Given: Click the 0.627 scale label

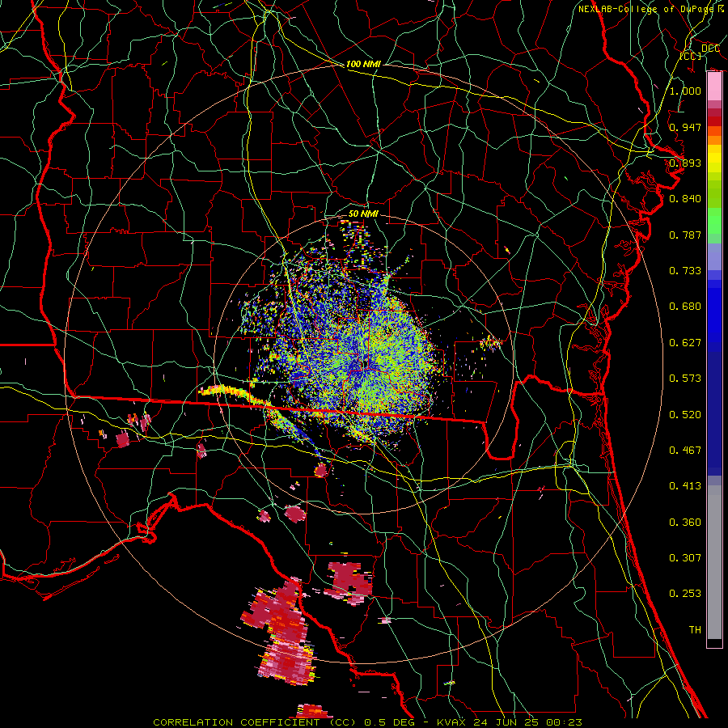Looking at the screenshot, I should point(685,343).
